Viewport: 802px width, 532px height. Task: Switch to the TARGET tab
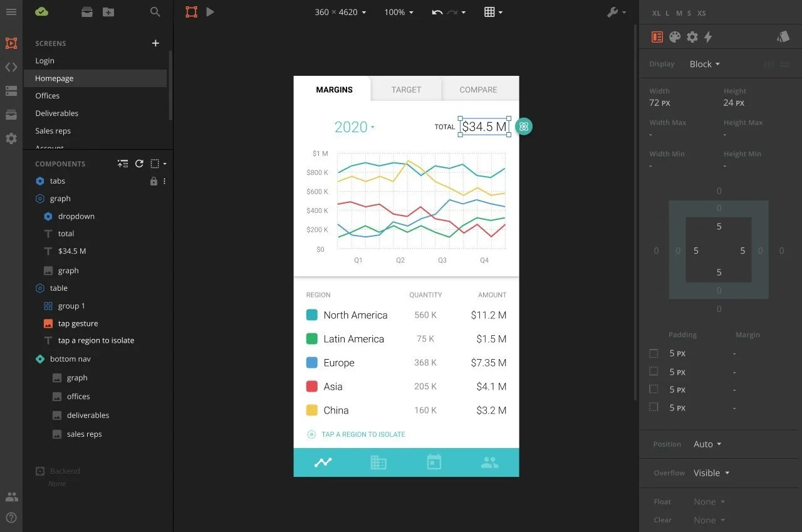pyautogui.click(x=406, y=90)
